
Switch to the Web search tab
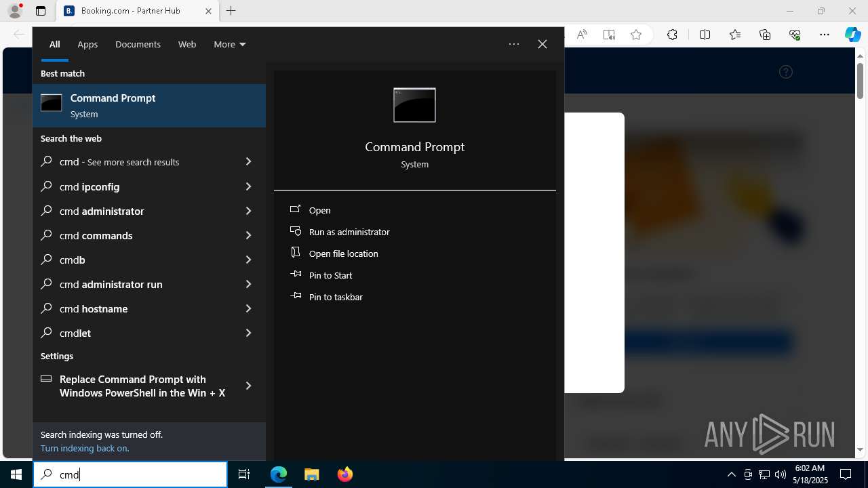(187, 44)
